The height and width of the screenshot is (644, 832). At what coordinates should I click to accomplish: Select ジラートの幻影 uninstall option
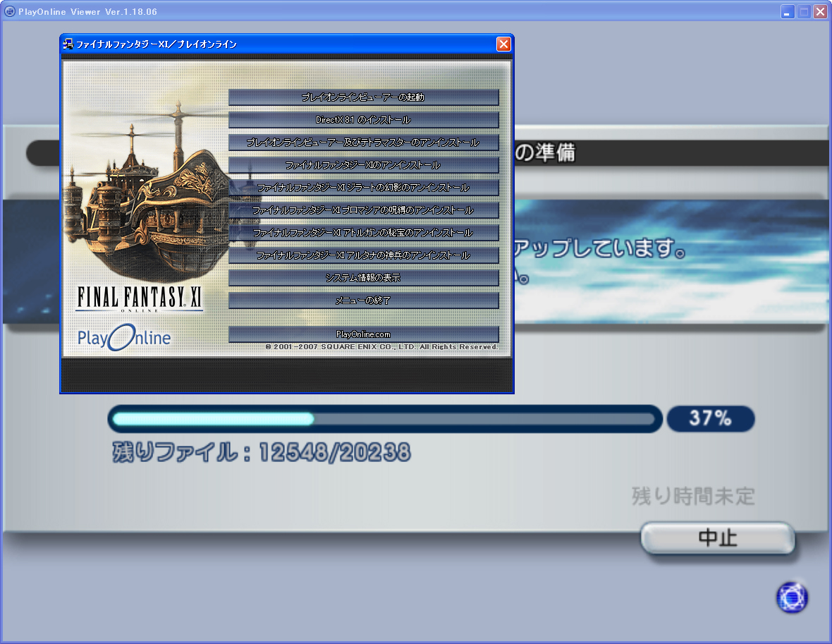pos(363,188)
